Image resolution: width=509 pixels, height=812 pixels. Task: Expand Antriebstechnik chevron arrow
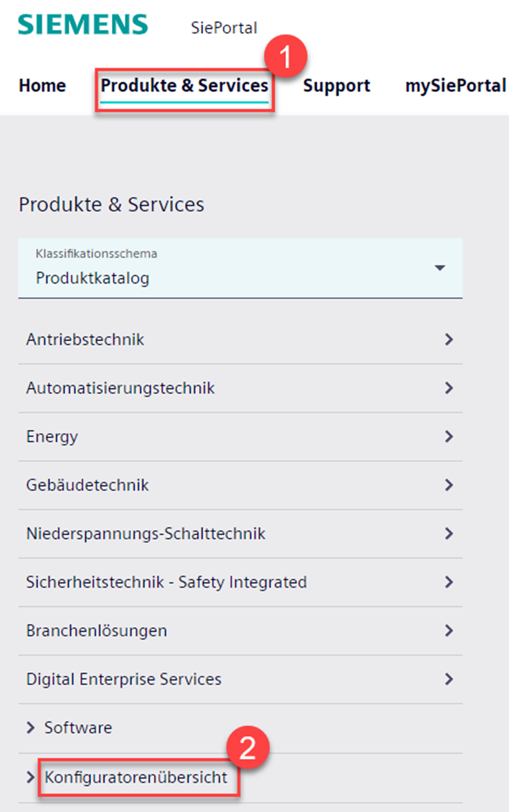tap(449, 340)
